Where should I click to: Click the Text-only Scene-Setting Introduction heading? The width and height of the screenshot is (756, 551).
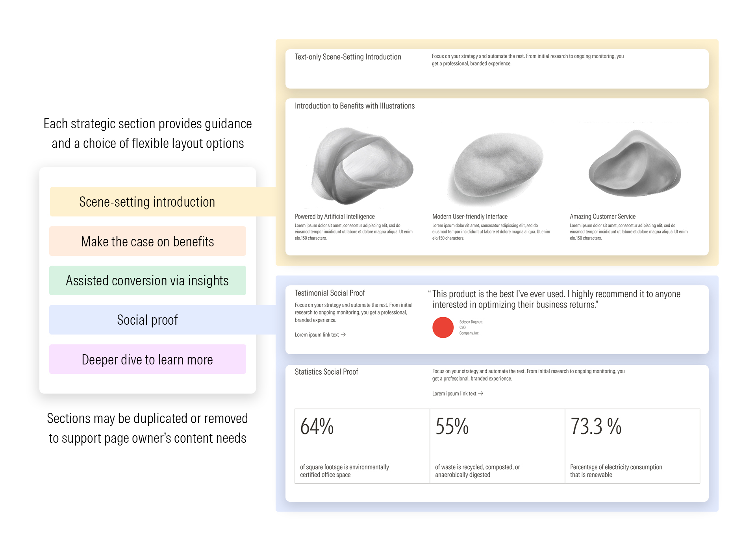(x=348, y=57)
